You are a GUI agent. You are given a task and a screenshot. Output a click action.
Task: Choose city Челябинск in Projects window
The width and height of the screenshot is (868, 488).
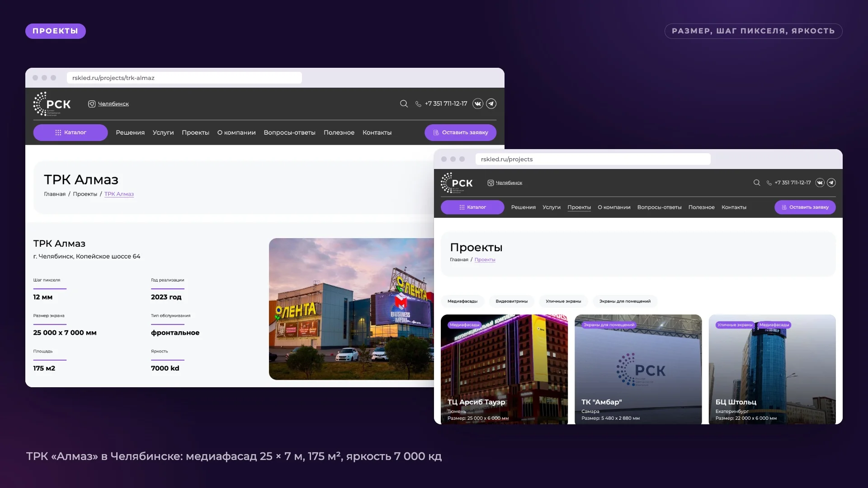click(505, 183)
